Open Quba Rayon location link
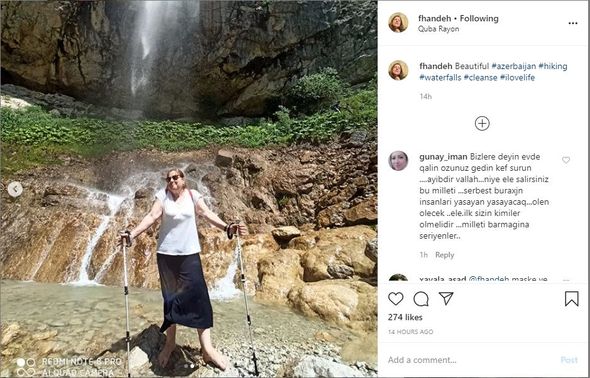Image resolution: width=590 pixels, height=378 pixels. pyautogui.click(x=438, y=29)
